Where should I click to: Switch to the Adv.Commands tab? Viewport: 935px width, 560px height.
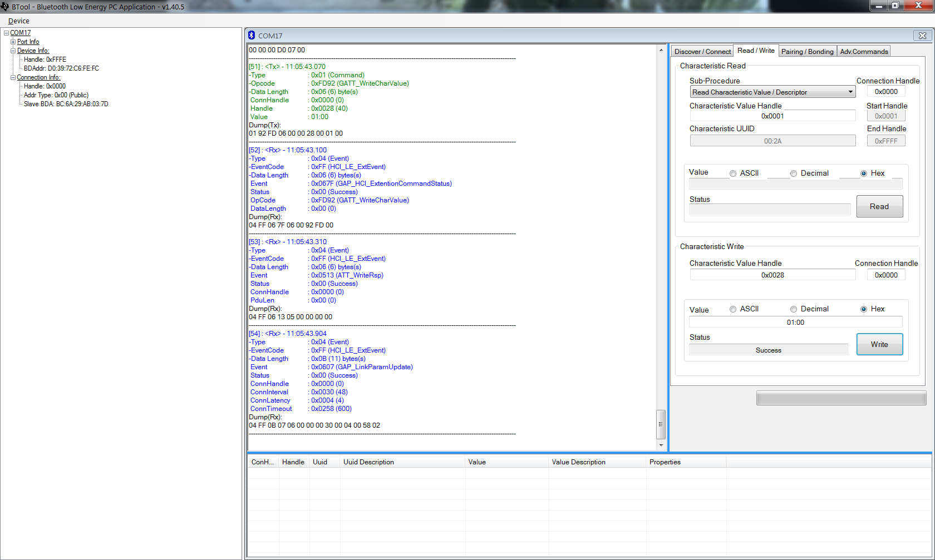pyautogui.click(x=864, y=51)
